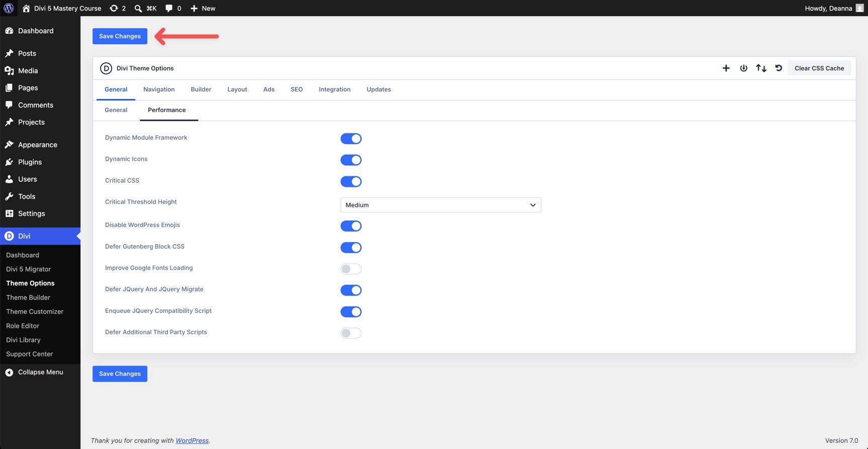
Task: Open Divi submenu Dashboard item
Action: 23,255
